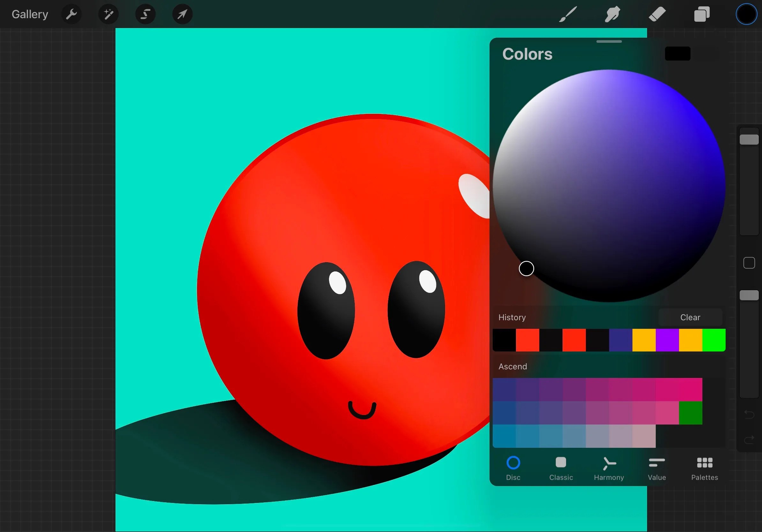Keep the Disc color mode selected
This screenshot has height=532, width=762.
513,468
